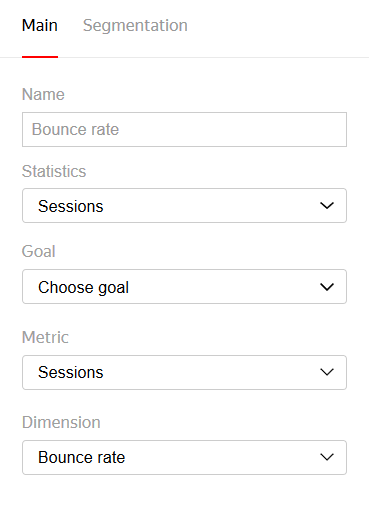The image size is (369, 510).
Task: Click the Sessions value under Metric
Action: (71, 372)
